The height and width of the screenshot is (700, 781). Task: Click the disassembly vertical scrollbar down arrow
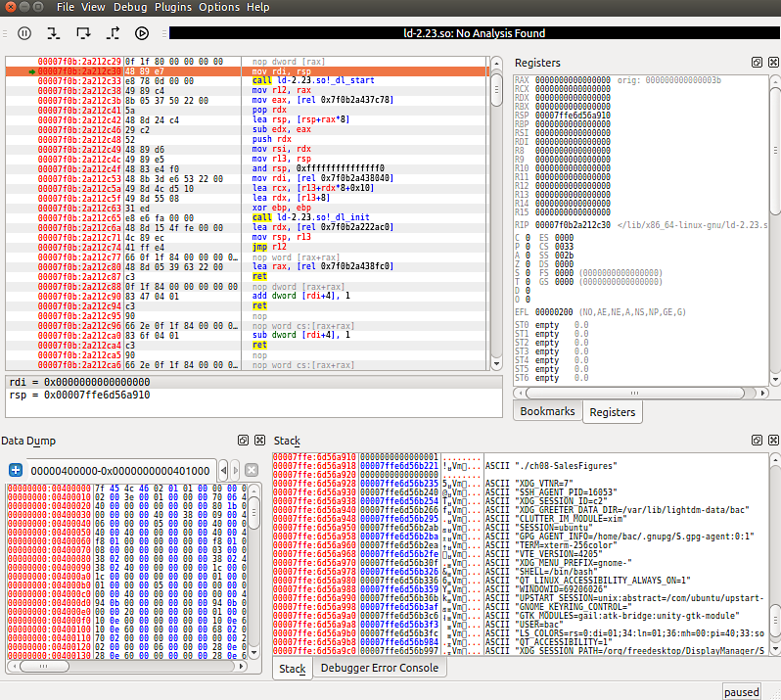tap(496, 364)
